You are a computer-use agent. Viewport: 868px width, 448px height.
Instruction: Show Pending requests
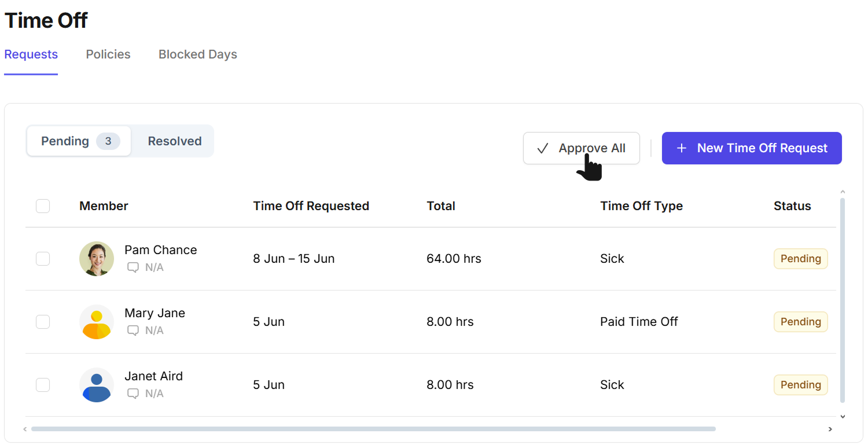pyautogui.click(x=79, y=141)
